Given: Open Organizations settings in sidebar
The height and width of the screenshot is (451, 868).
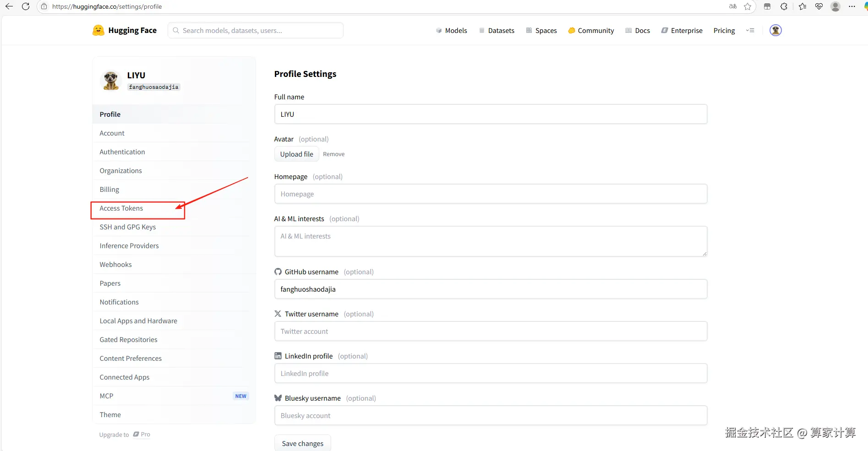Looking at the screenshot, I should click(174, 170).
